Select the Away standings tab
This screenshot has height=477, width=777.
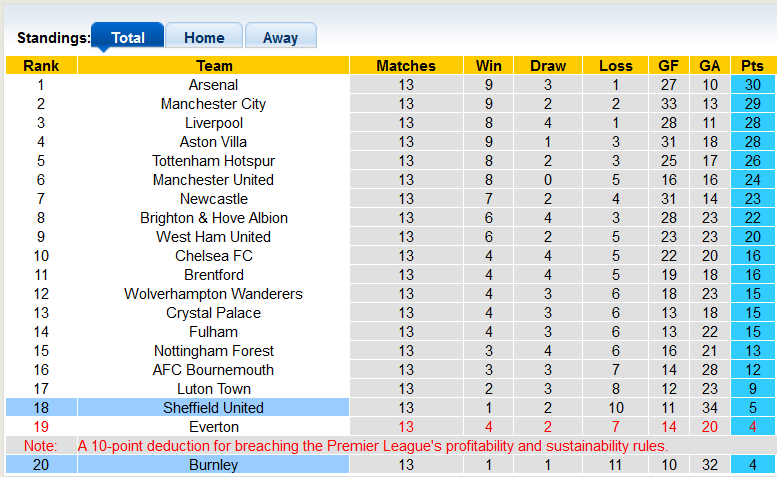click(280, 38)
